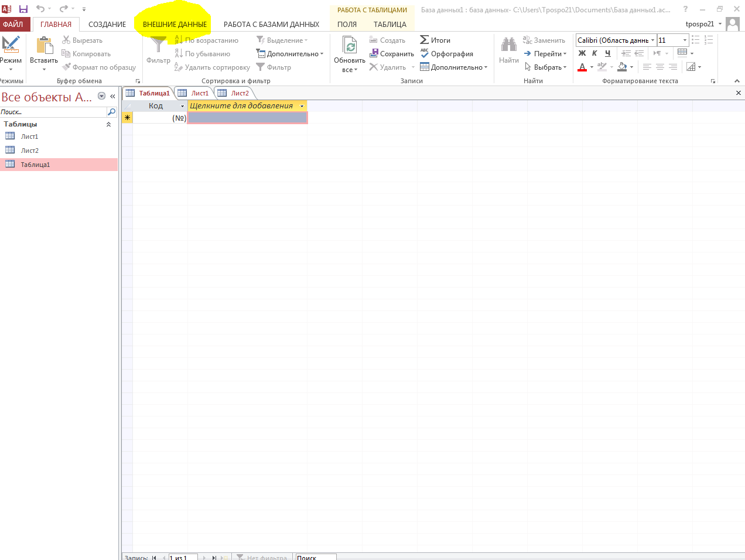Click the Undo arrow icon
This screenshot has width=745, height=560.
pyautogui.click(x=40, y=9)
